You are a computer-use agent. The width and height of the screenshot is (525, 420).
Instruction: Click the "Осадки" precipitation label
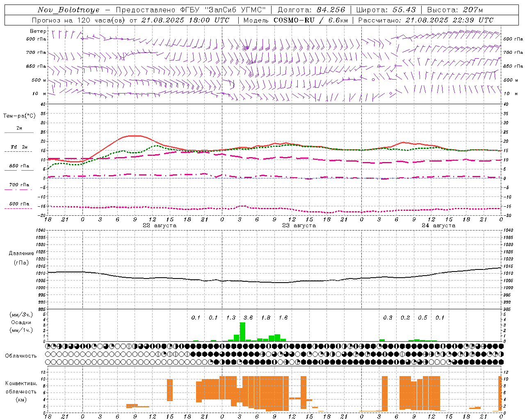21,322
